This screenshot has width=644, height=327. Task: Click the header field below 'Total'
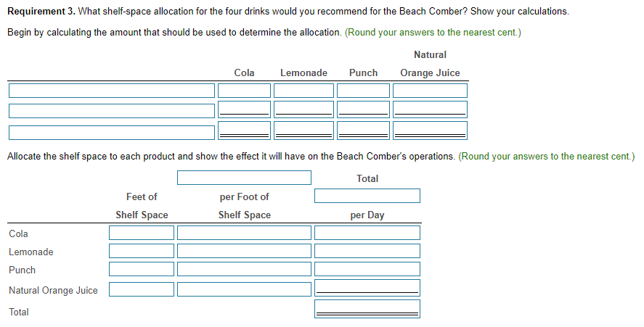coord(367,196)
